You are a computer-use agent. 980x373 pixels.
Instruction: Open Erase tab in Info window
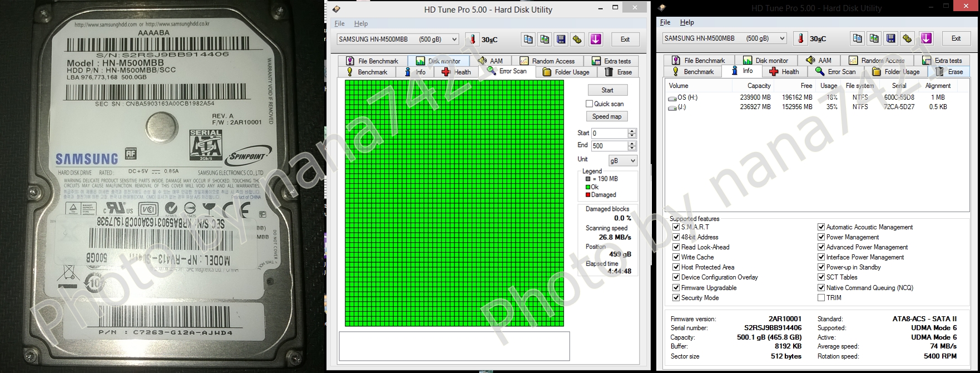coord(950,71)
